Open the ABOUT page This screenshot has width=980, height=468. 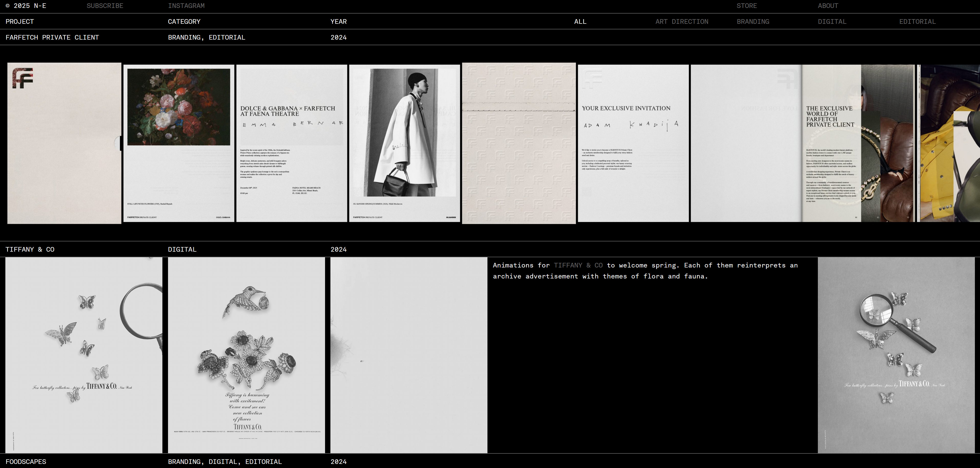click(828, 6)
